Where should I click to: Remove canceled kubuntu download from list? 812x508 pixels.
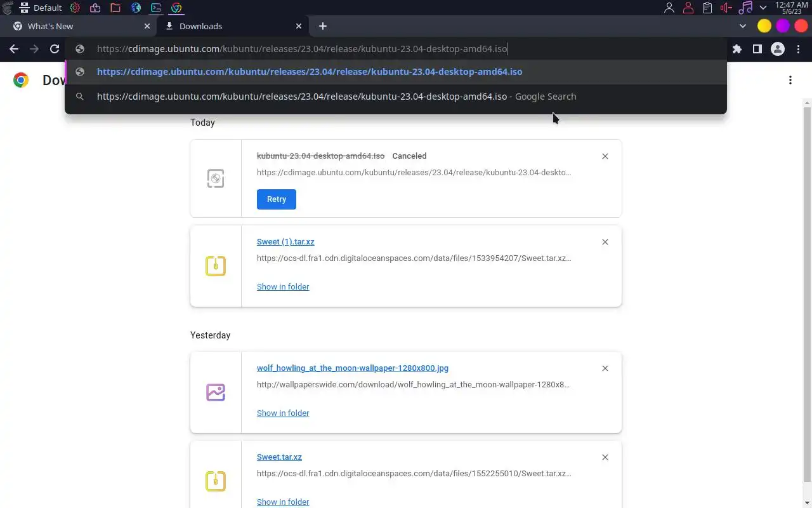(x=605, y=156)
